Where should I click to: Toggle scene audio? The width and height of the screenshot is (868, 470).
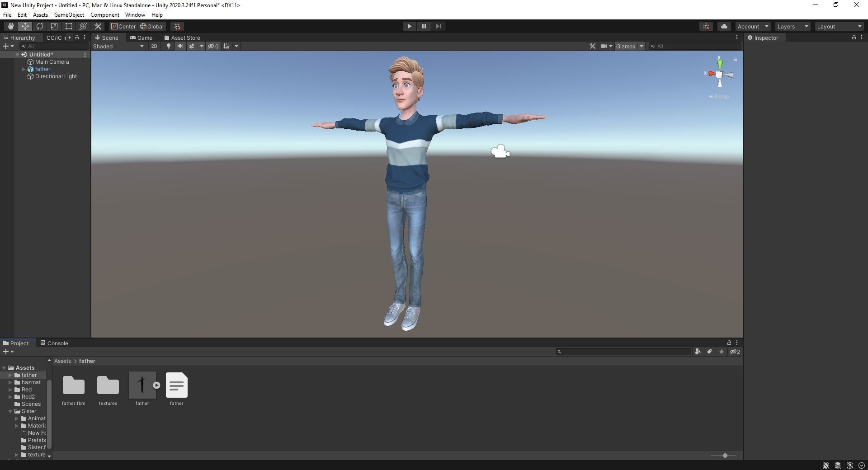click(180, 46)
